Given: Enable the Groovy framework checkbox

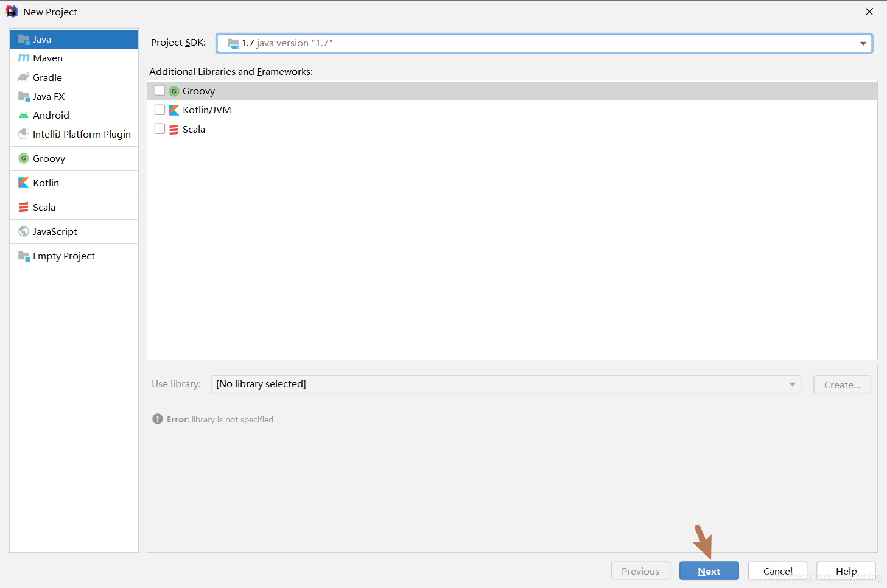Looking at the screenshot, I should coord(160,91).
